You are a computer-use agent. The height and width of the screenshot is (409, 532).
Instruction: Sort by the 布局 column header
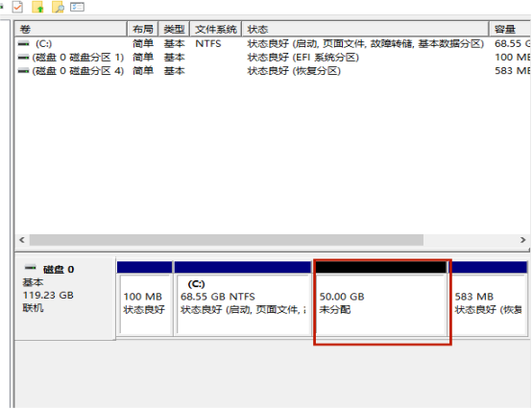[142, 29]
